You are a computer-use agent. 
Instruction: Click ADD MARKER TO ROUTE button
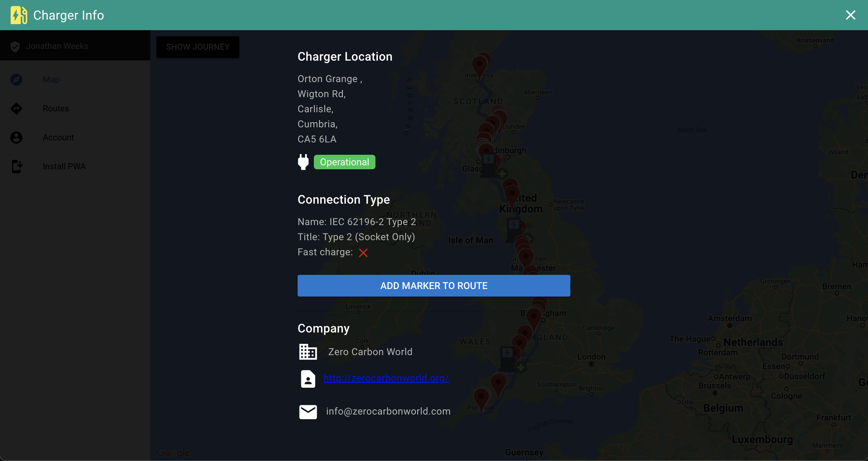pyautogui.click(x=434, y=285)
